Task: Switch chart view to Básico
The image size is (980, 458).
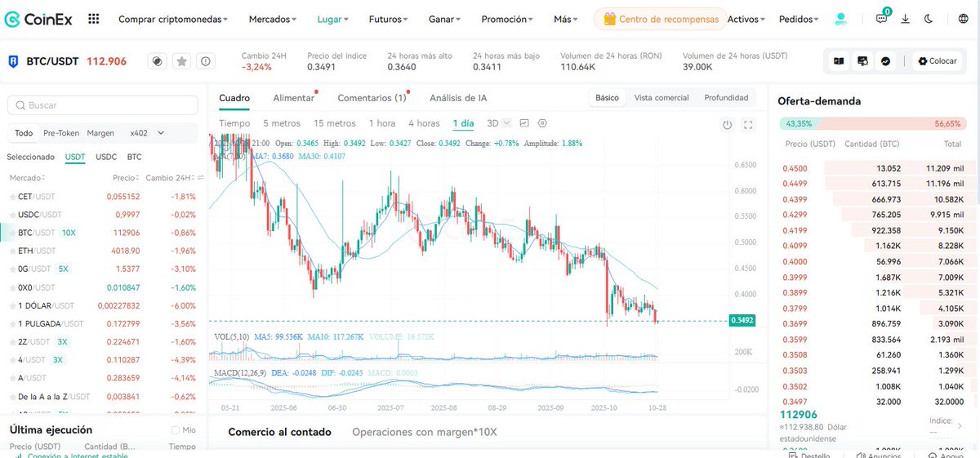Action: 607,97
